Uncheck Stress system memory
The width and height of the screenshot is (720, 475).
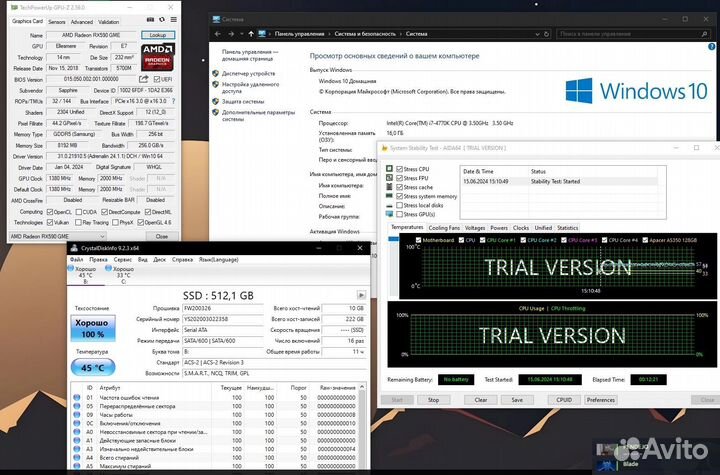tap(399, 196)
